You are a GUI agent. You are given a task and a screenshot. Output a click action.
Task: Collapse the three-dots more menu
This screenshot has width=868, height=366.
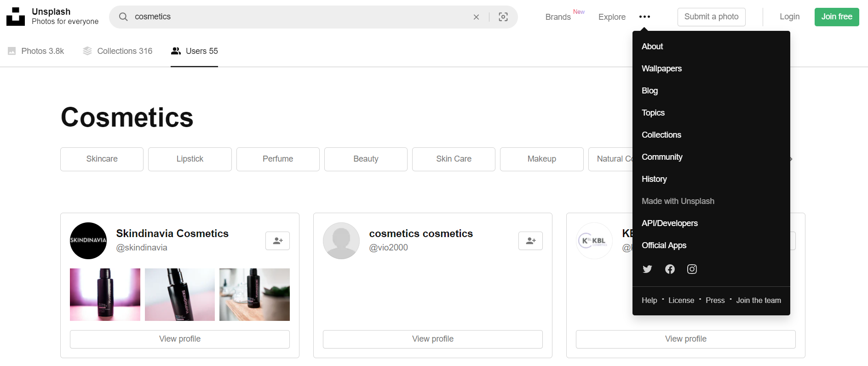tap(644, 17)
